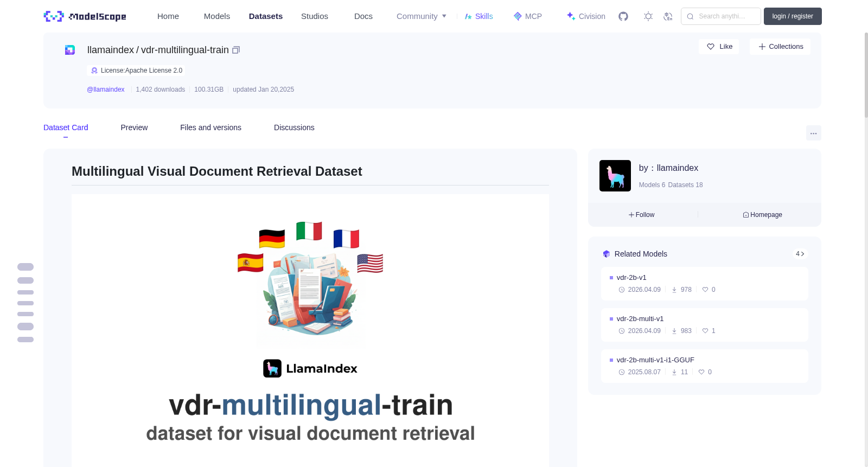Screen dimensions: 868x467
Task: Click the login / register button
Action: [x=793, y=16]
